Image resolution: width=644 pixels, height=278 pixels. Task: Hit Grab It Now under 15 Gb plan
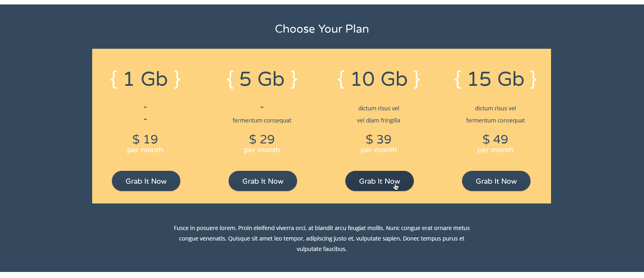[496, 181]
